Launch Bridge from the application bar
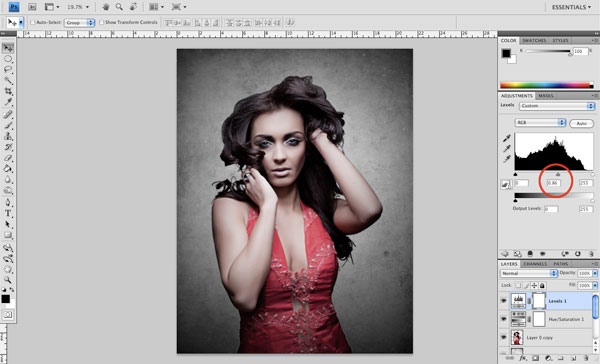The width and height of the screenshot is (600, 364). tap(32, 7)
